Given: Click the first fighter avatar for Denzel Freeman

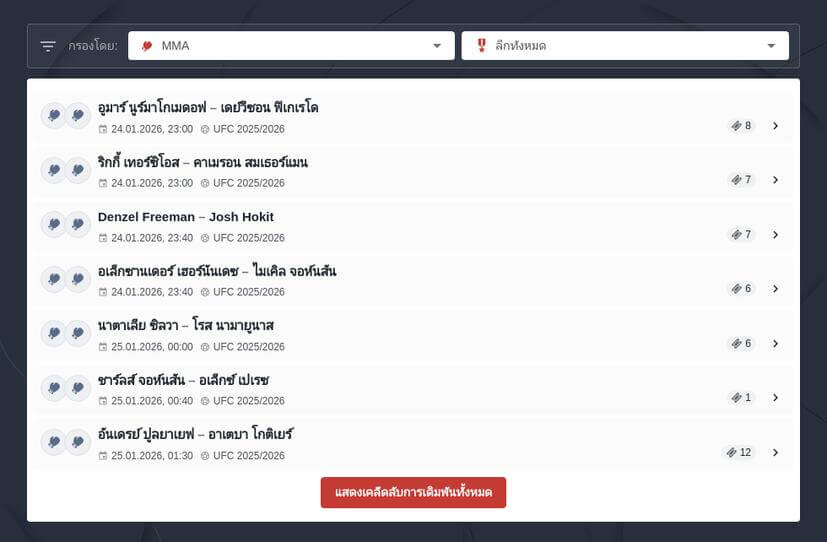Looking at the screenshot, I should (x=53, y=225).
